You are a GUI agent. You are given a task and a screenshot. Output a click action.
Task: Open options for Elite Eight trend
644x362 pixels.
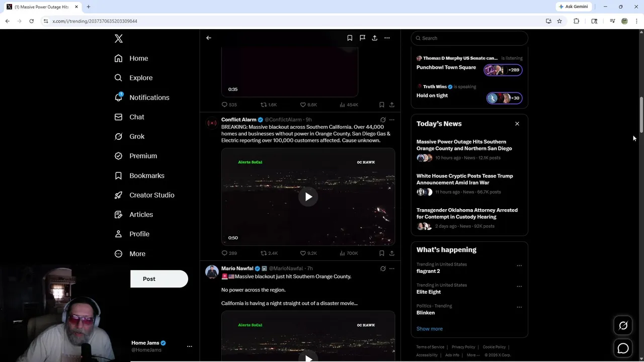(x=519, y=286)
